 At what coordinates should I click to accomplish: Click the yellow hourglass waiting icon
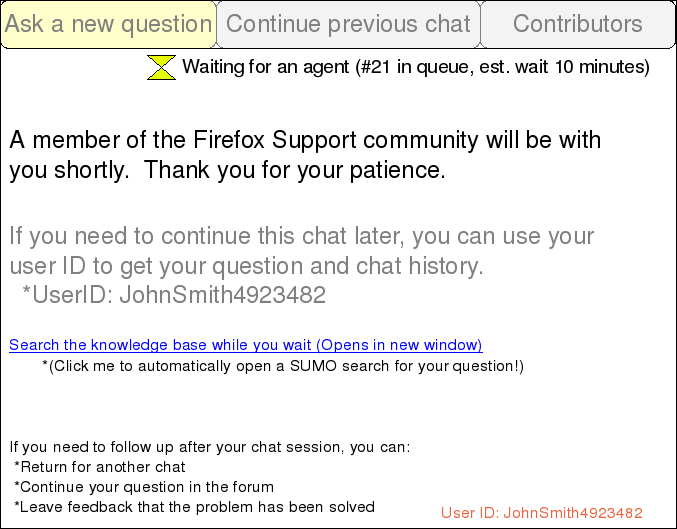tap(161, 67)
